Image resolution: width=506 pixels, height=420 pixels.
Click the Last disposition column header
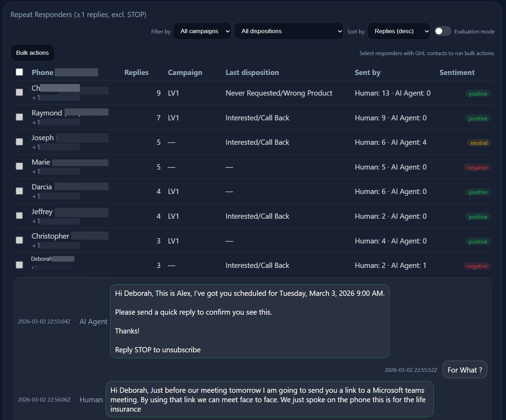pyautogui.click(x=252, y=72)
